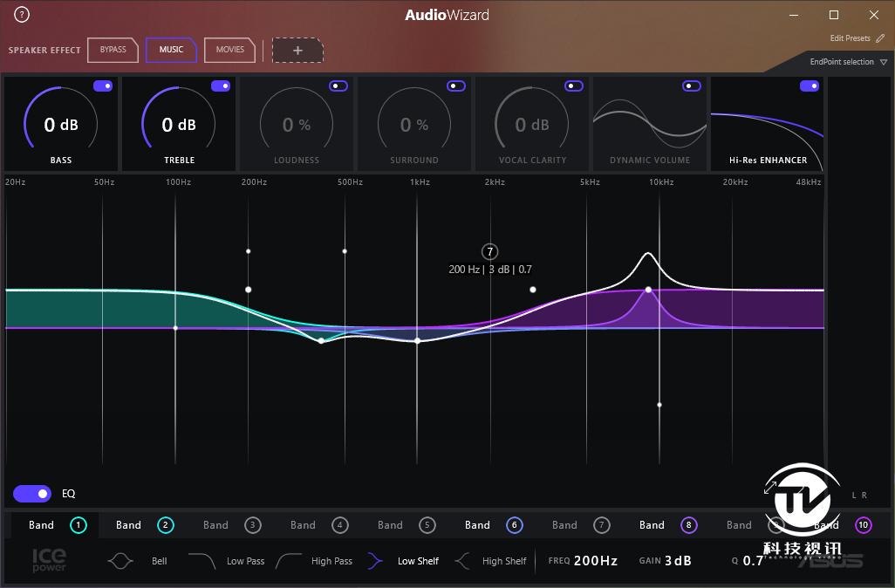Switch to the MOVIES preset tab

[x=230, y=50]
